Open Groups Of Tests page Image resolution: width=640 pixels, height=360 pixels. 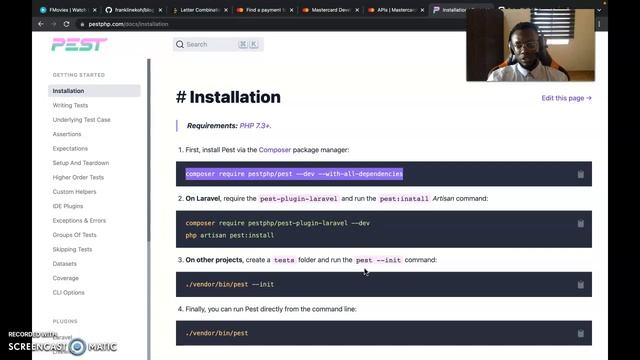74,235
